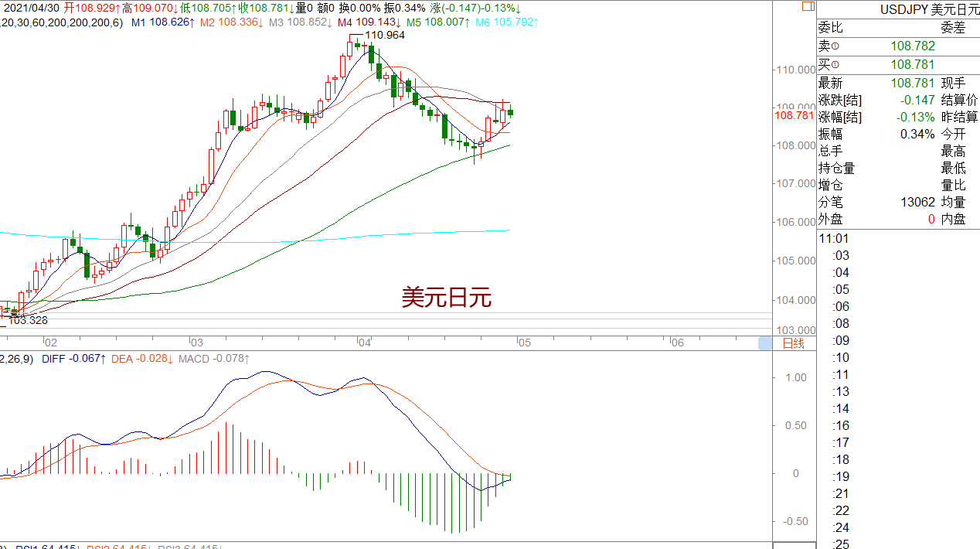This screenshot has width=980, height=549.
Task: Click the 现手 label
Action: click(x=953, y=83)
